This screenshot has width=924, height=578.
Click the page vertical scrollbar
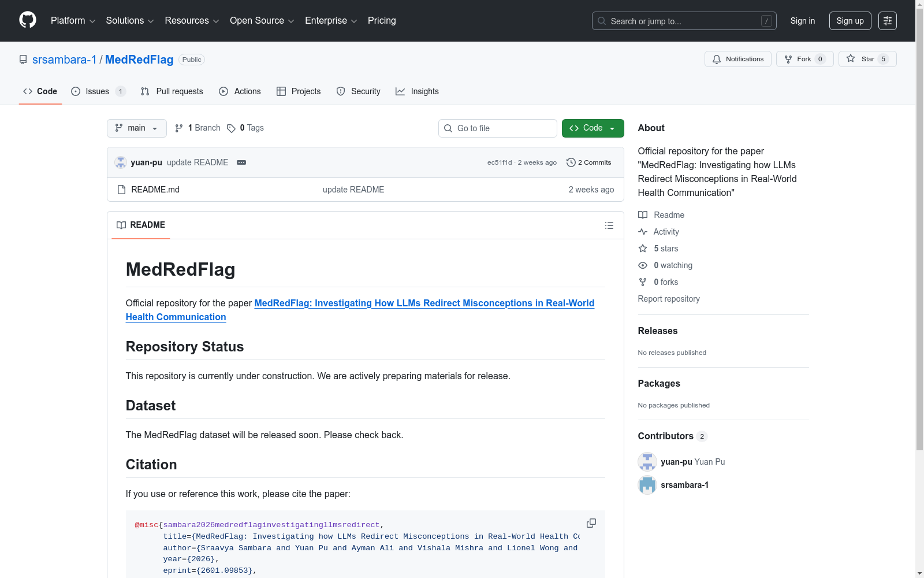point(919,228)
